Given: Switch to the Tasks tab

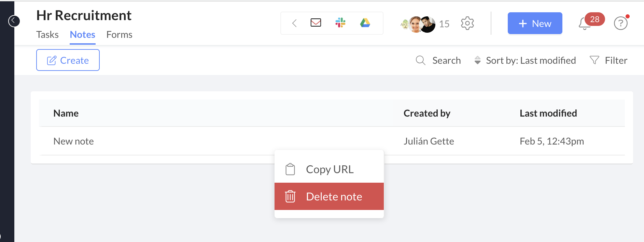Looking at the screenshot, I should tap(47, 34).
